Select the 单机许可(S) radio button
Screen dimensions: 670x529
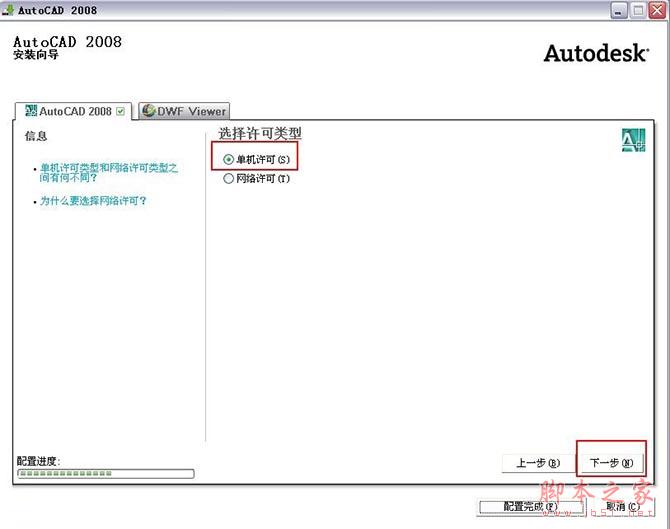[x=256, y=159]
